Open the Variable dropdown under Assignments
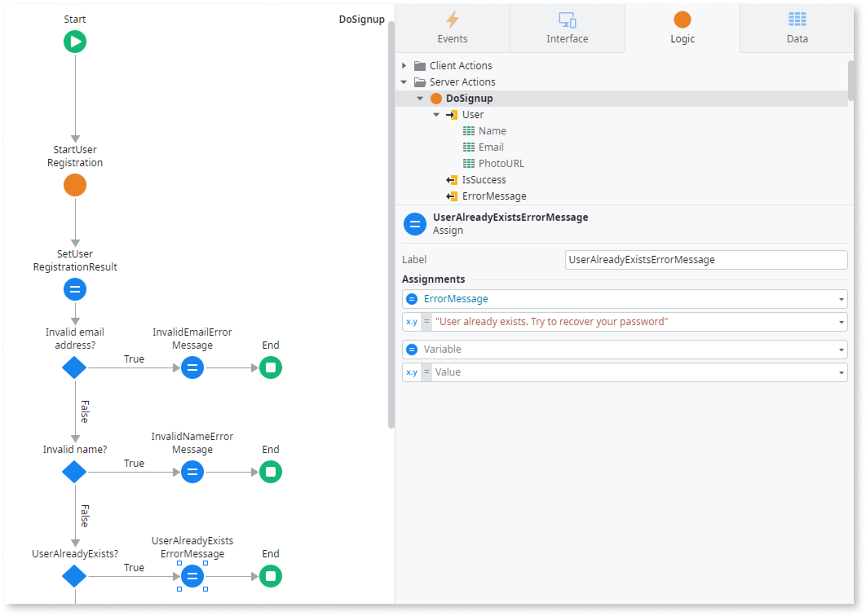The image size is (866, 616). coord(840,350)
